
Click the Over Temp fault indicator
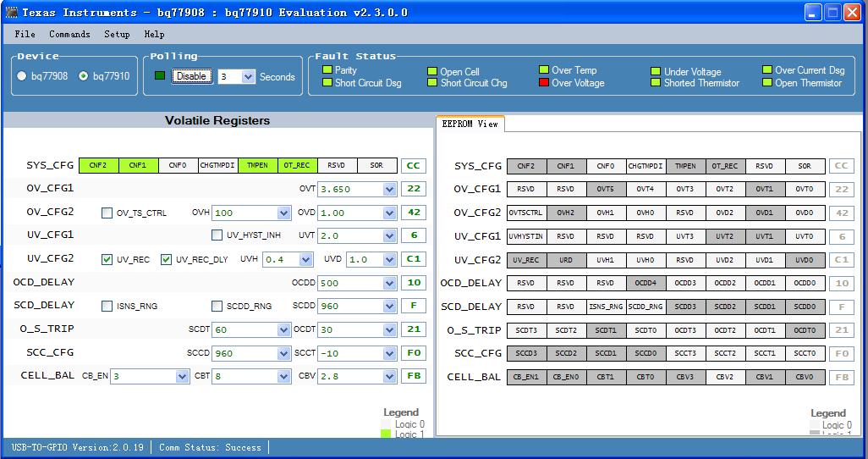(544, 70)
